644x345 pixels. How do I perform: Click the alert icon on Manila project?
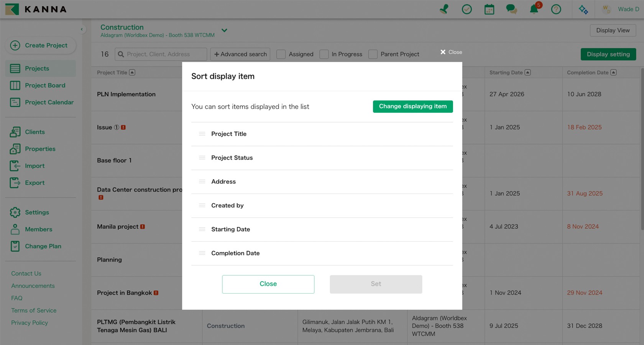point(143,227)
